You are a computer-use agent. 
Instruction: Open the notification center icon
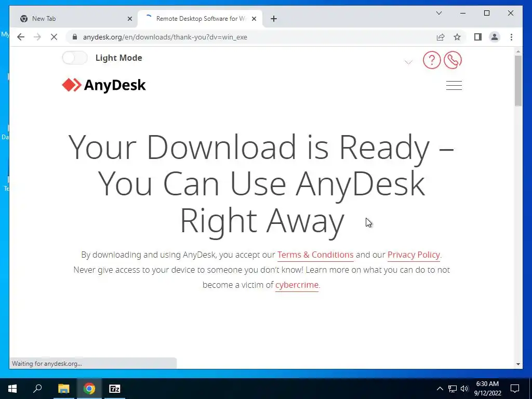(x=515, y=389)
